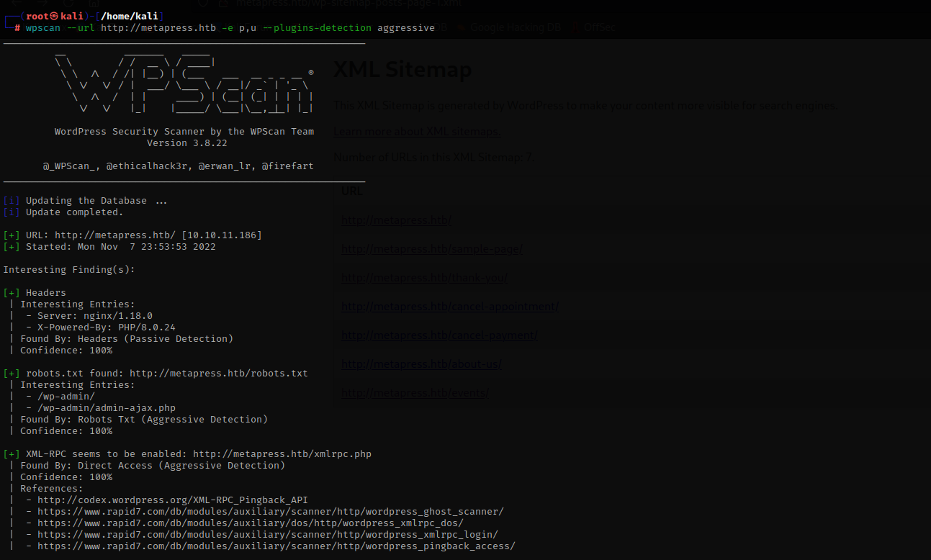Click the WPScan ASCII art logo
The height and width of the screenshot is (560, 931).
184,81
